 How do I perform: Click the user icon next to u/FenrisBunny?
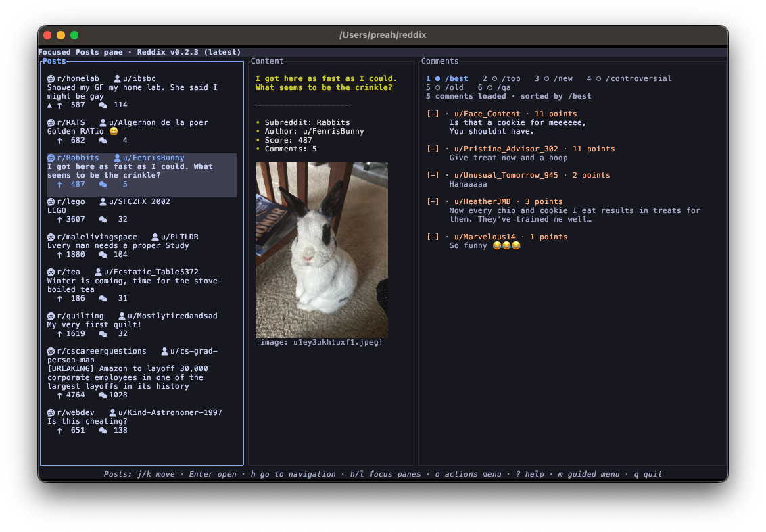tap(118, 157)
